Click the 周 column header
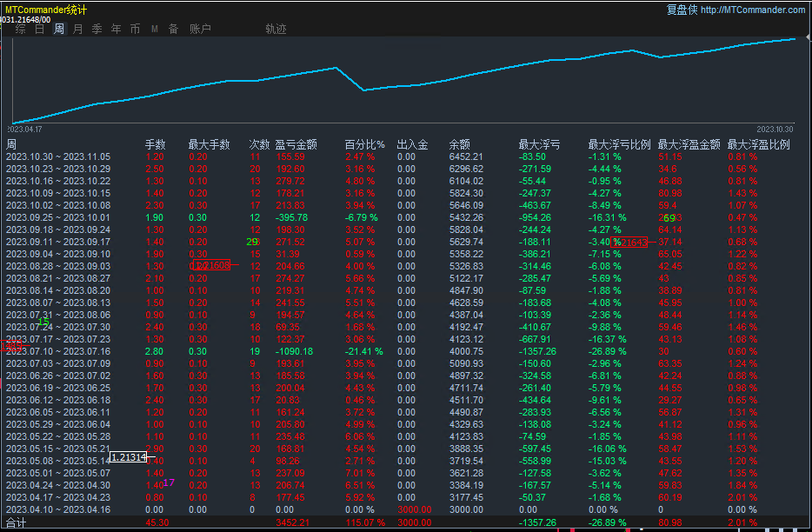812x532 pixels. [x=11, y=144]
